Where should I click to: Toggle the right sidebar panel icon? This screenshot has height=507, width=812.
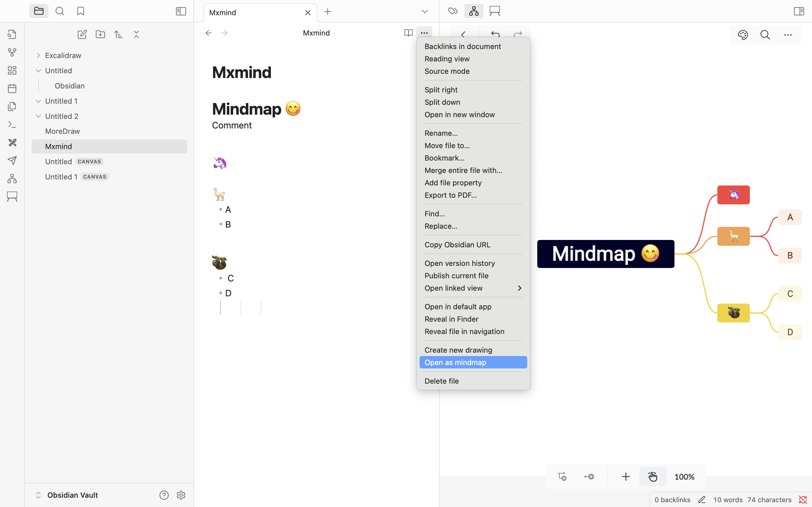799,11
